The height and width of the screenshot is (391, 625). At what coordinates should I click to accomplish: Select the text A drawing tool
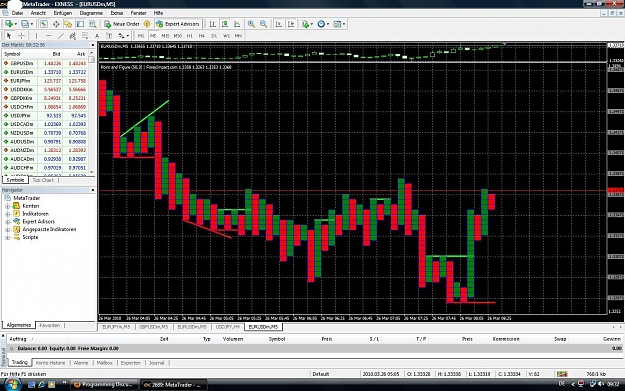pyautogui.click(x=97, y=36)
